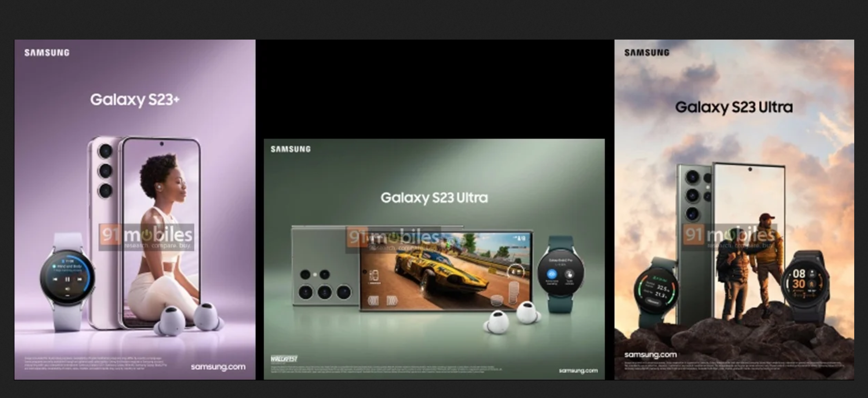The width and height of the screenshot is (868, 398).
Task: Click the SAMSUNG logo on purple poster
Action: coord(47,53)
